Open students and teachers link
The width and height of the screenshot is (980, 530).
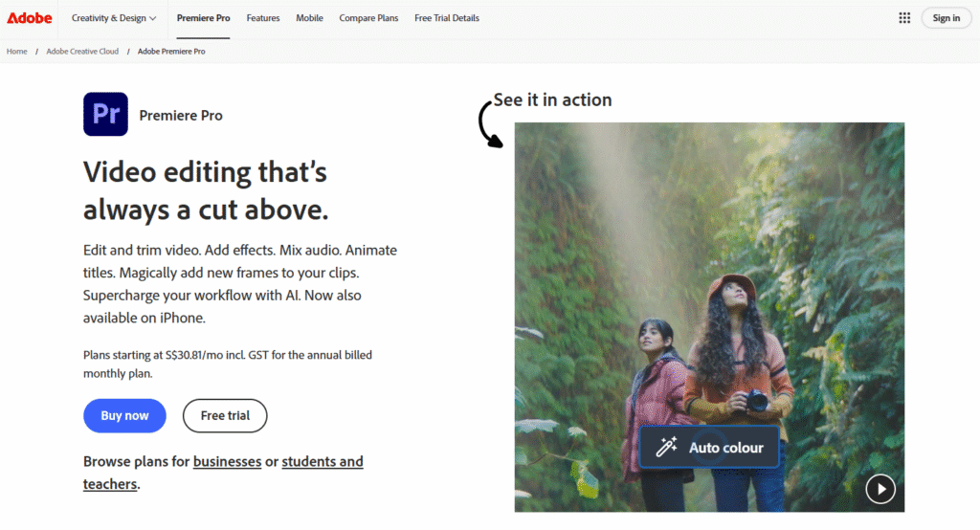coord(223,473)
